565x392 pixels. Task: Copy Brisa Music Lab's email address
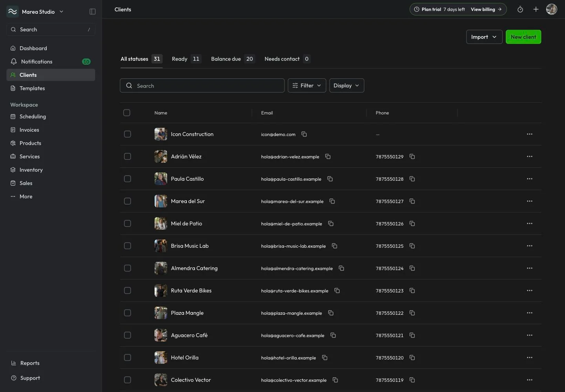[335, 246]
